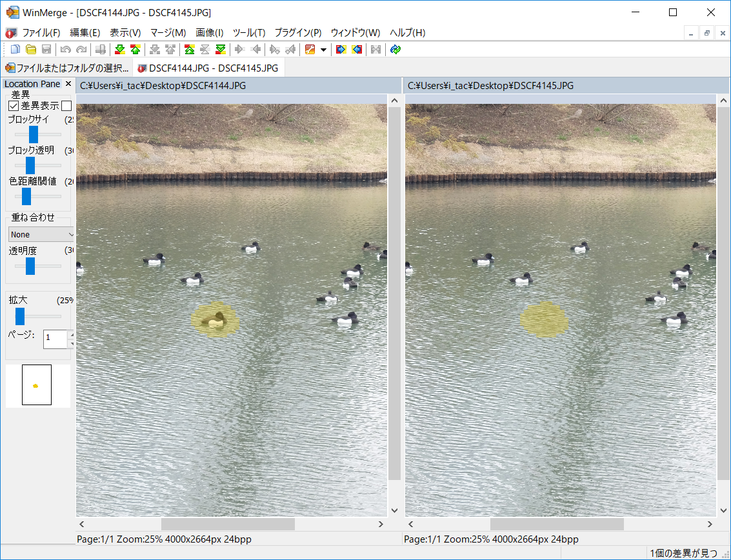Click the left pane status text Zoom:25%

coord(139,539)
